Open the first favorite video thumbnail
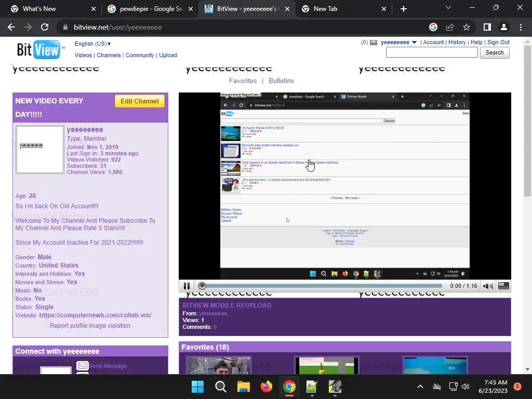 point(219,365)
